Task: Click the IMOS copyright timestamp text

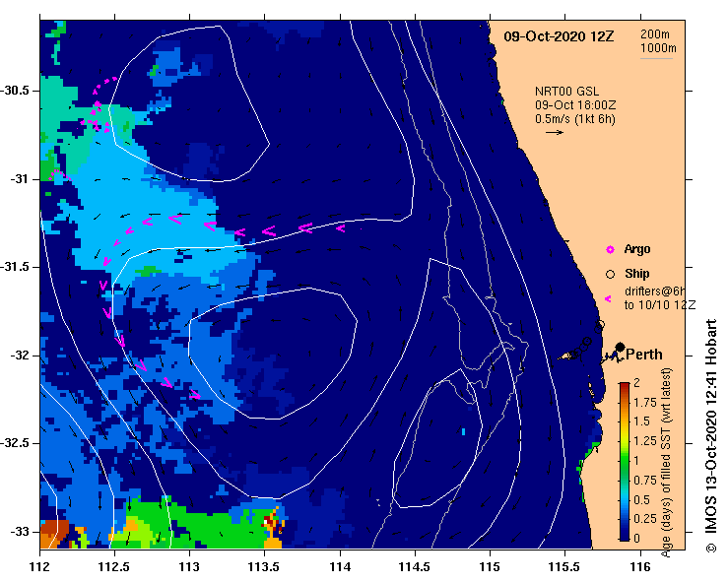Action: 711,436
